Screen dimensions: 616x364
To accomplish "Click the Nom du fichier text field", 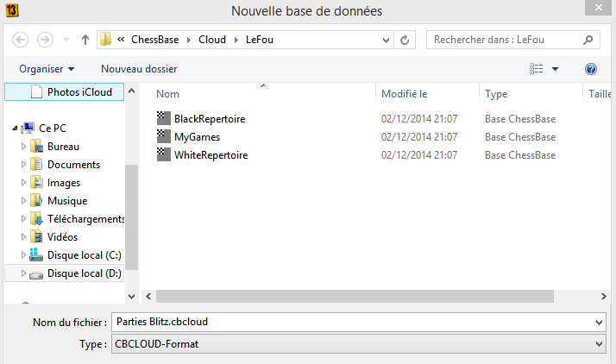I will [353, 322].
